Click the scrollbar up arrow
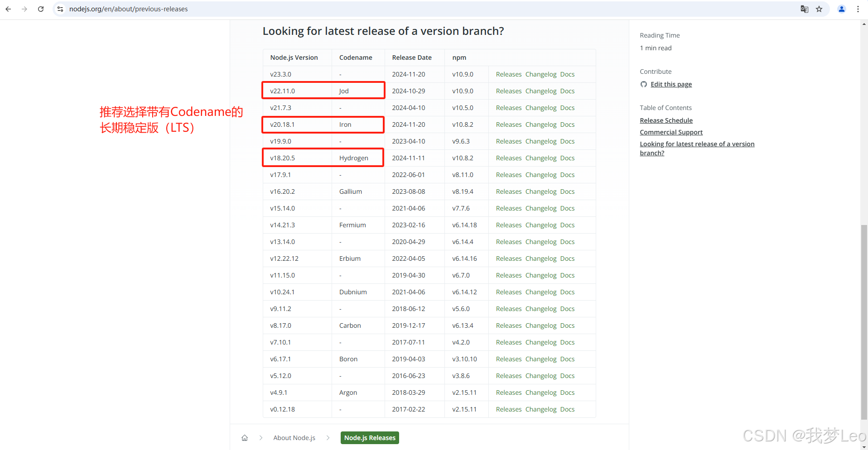Viewport: 868px width, 450px height. [x=864, y=24]
